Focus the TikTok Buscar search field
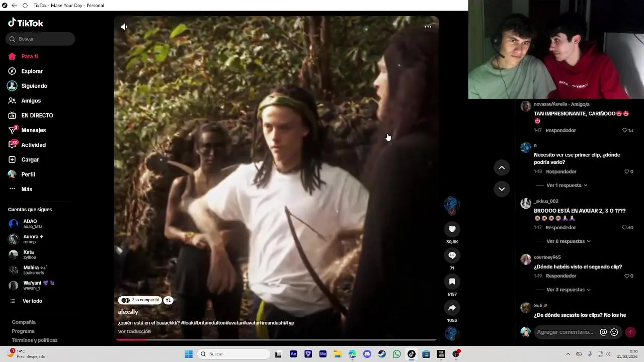The height and width of the screenshot is (362, 644). 40,39
